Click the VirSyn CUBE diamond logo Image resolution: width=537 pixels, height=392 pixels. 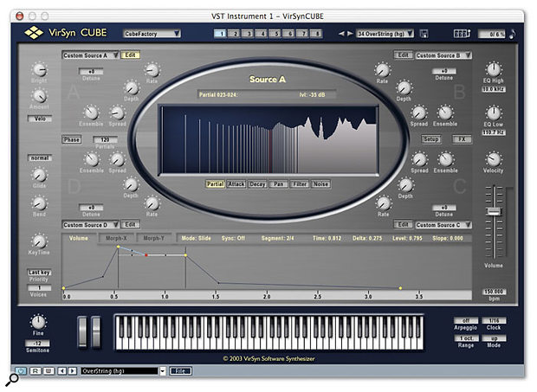tap(34, 33)
